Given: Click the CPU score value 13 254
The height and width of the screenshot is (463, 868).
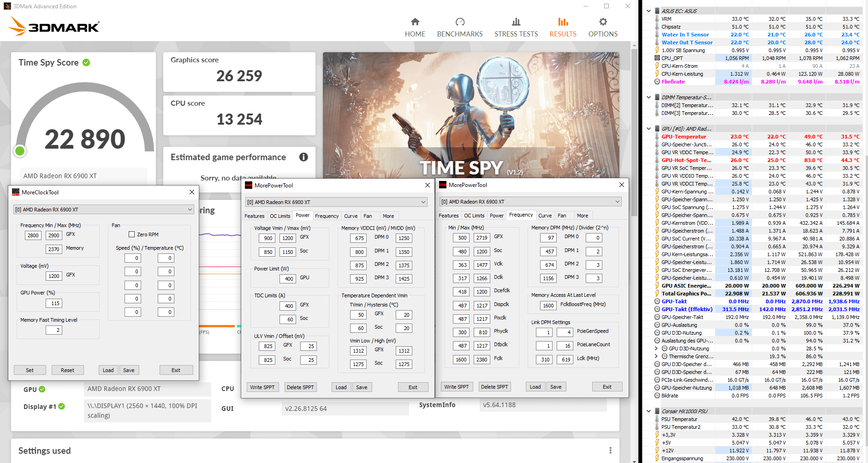Looking at the screenshot, I should [239, 119].
